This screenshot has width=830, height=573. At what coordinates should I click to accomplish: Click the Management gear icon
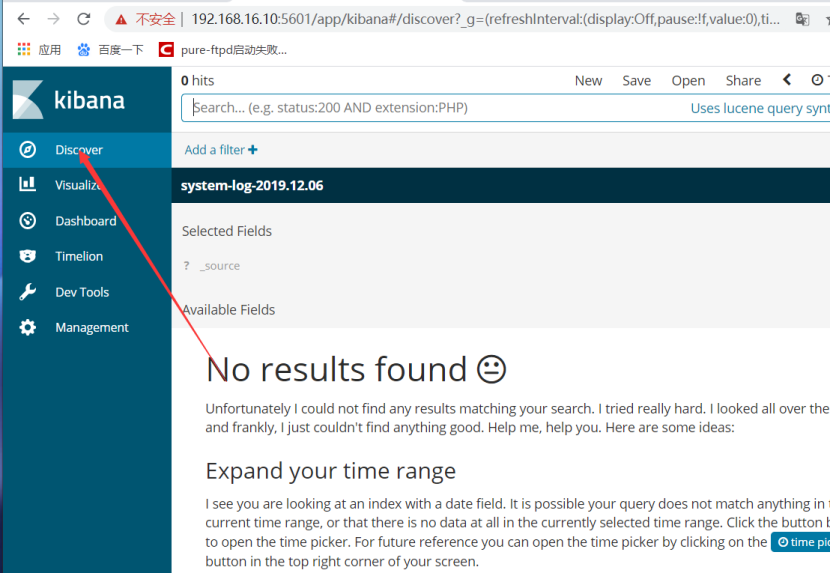28,327
